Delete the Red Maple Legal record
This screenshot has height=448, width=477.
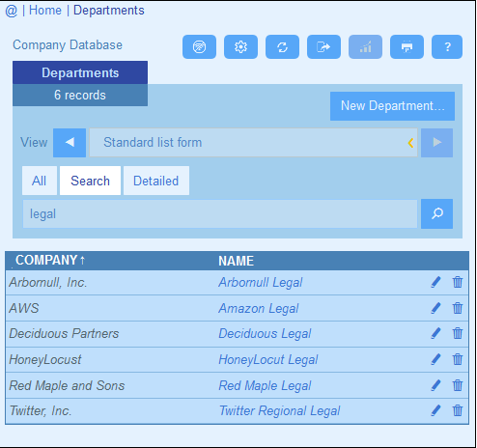point(458,385)
